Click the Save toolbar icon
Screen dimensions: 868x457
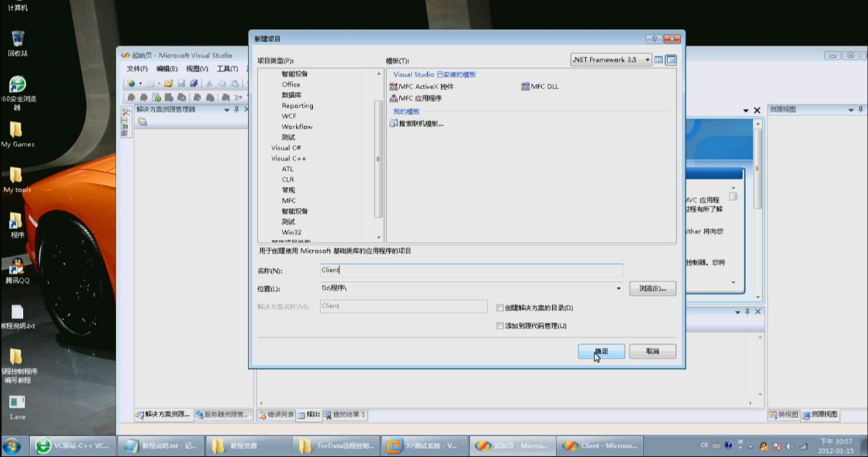pyautogui.click(x=181, y=83)
